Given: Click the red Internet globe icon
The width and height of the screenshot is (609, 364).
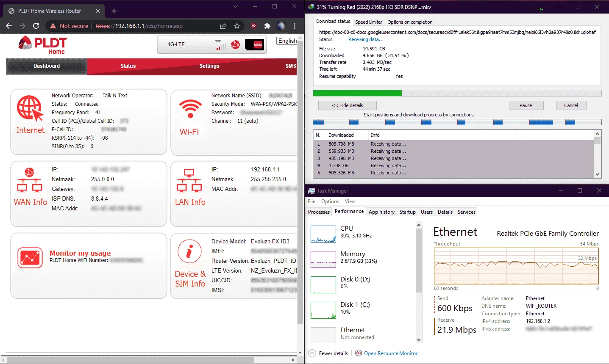Looking at the screenshot, I should point(30,108).
